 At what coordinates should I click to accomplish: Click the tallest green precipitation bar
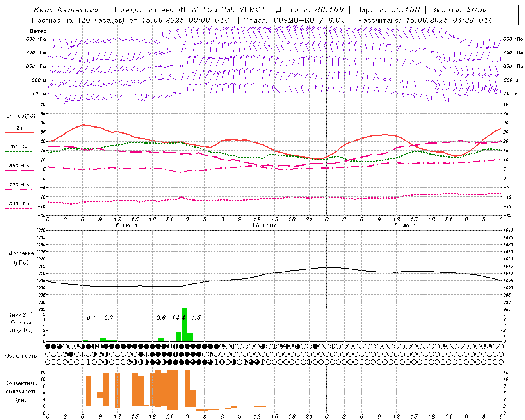[184, 325]
